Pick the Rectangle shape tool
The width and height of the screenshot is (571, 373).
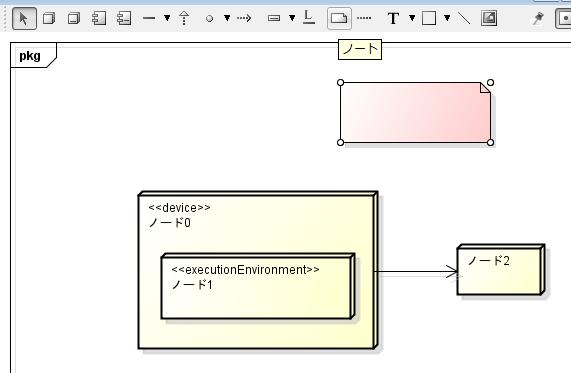429,18
